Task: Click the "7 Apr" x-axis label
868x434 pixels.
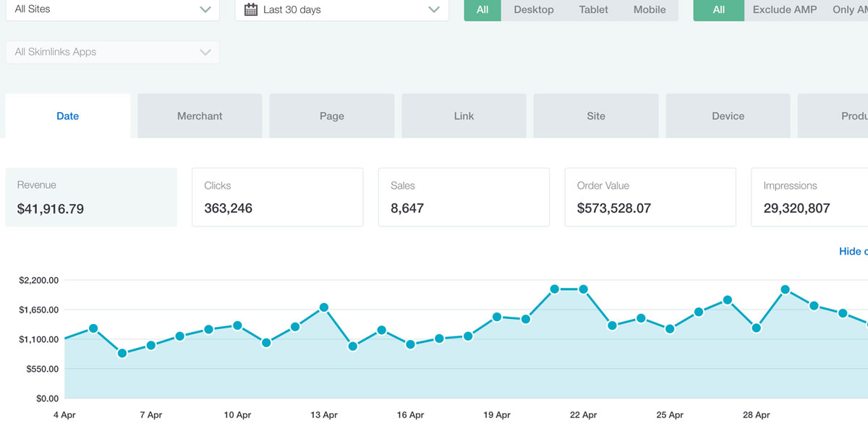Action: [150, 415]
